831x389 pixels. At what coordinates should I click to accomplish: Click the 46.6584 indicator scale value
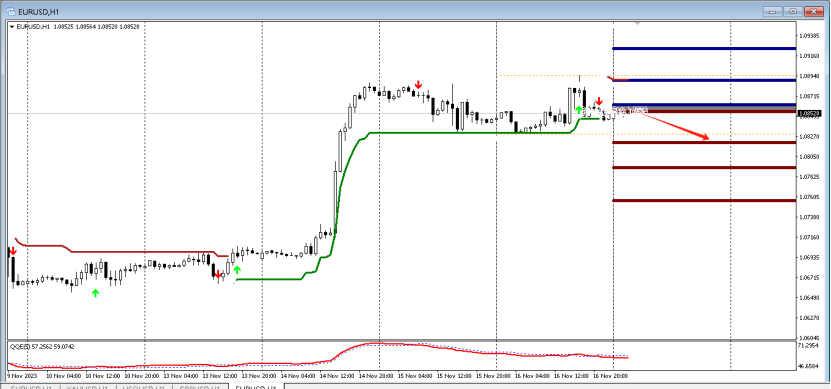coord(809,366)
